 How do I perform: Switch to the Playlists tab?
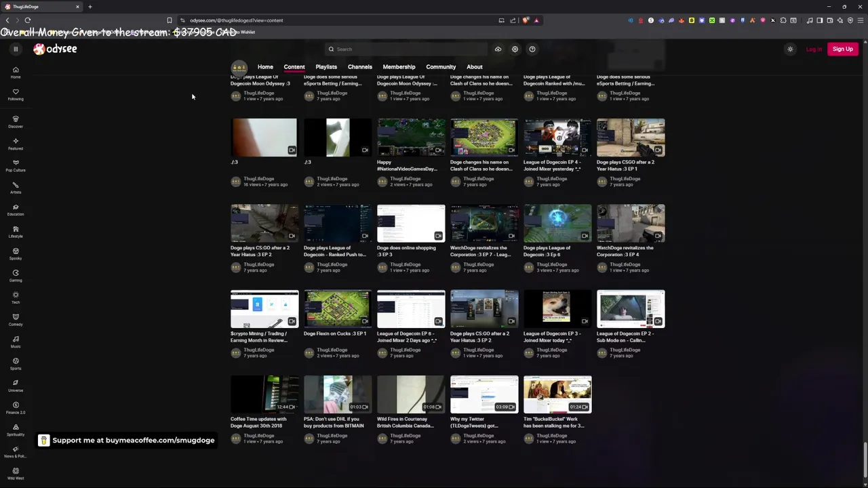[x=326, y=67]
